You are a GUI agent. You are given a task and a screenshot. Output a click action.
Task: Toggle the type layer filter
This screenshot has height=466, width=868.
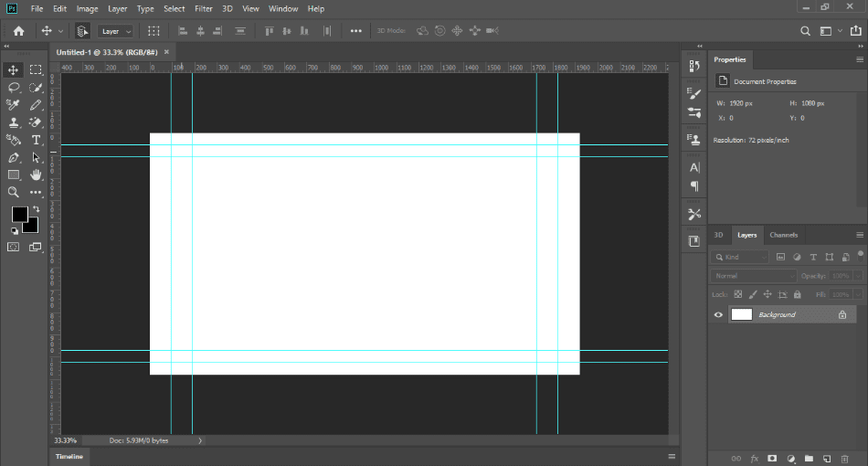[813, 257]
